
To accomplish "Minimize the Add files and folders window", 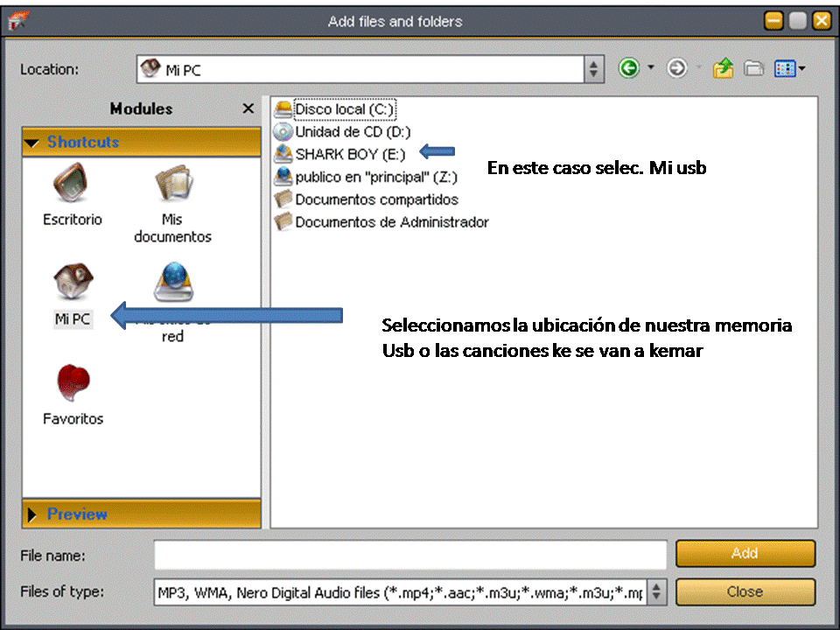I will (773, 21).
